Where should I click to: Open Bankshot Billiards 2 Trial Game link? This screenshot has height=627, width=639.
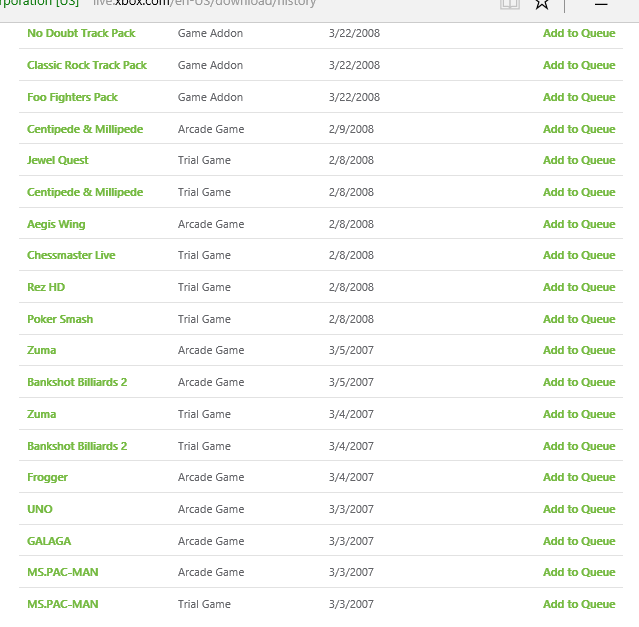(77, 446)
